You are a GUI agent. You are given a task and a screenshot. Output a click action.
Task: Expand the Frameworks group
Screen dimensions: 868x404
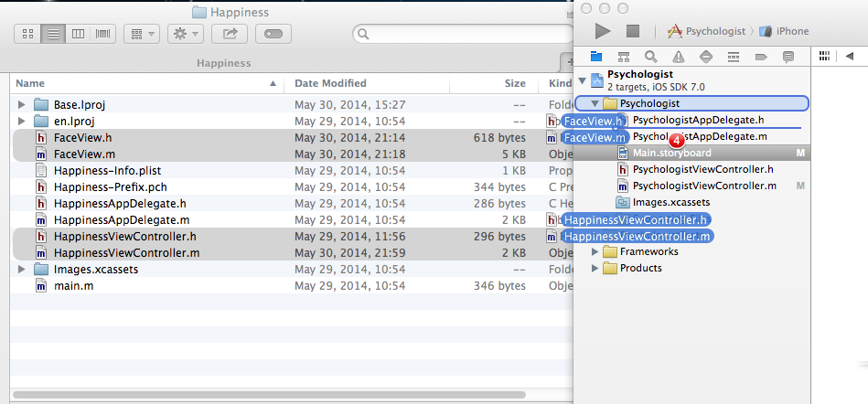pos(595,251)
